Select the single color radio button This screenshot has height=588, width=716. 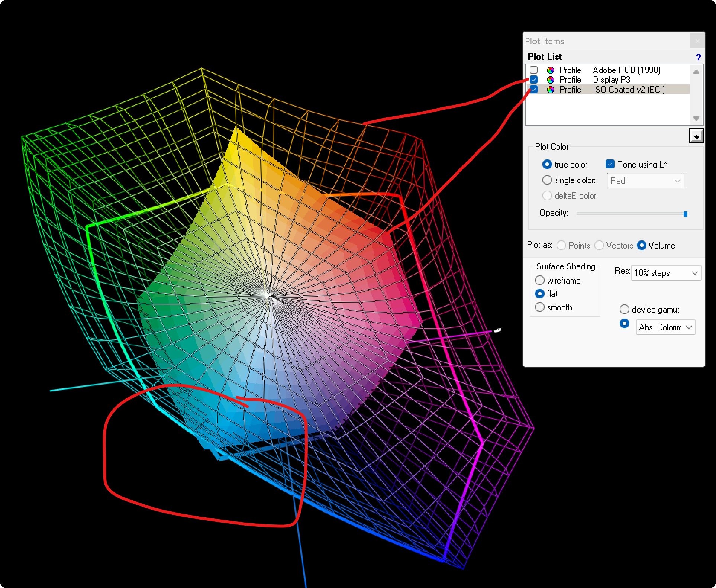pos(547,180)
